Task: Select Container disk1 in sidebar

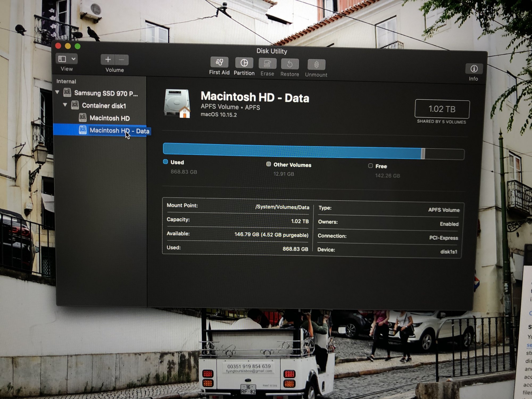Action: 103,106
